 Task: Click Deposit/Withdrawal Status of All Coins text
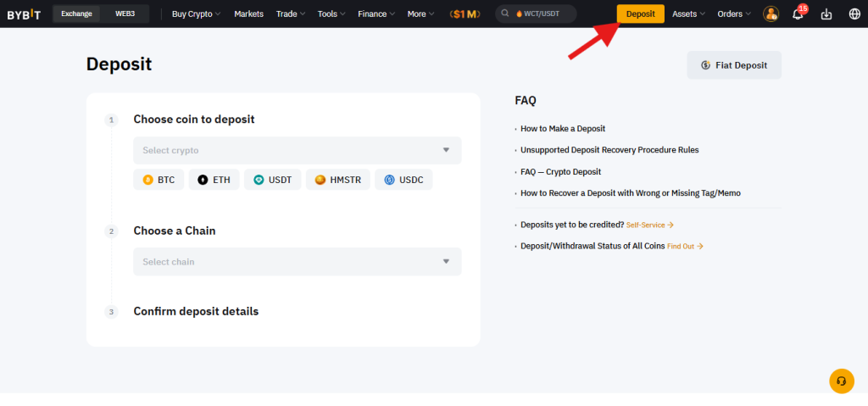[593, 247]
